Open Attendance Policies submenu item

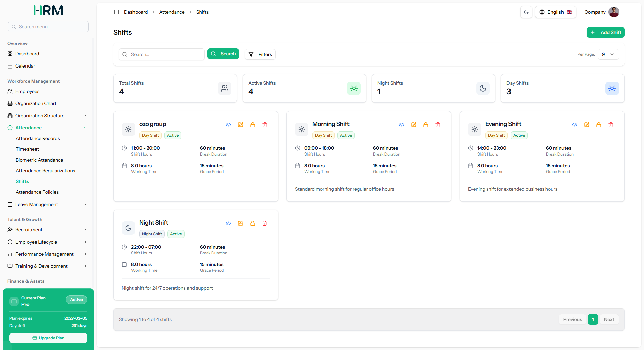(x=37, y=192)
